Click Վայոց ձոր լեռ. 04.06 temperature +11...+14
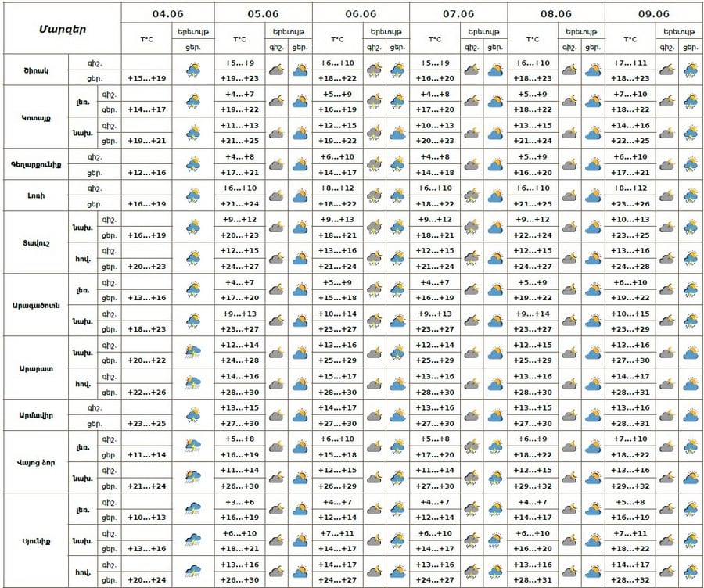The width and height of the screenshot is (704, 588). [147, 455]
